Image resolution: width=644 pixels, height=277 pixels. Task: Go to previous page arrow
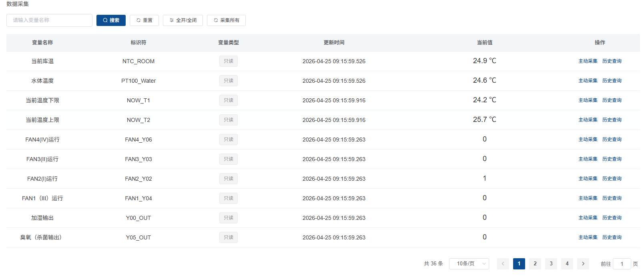[x=503, y=264]
